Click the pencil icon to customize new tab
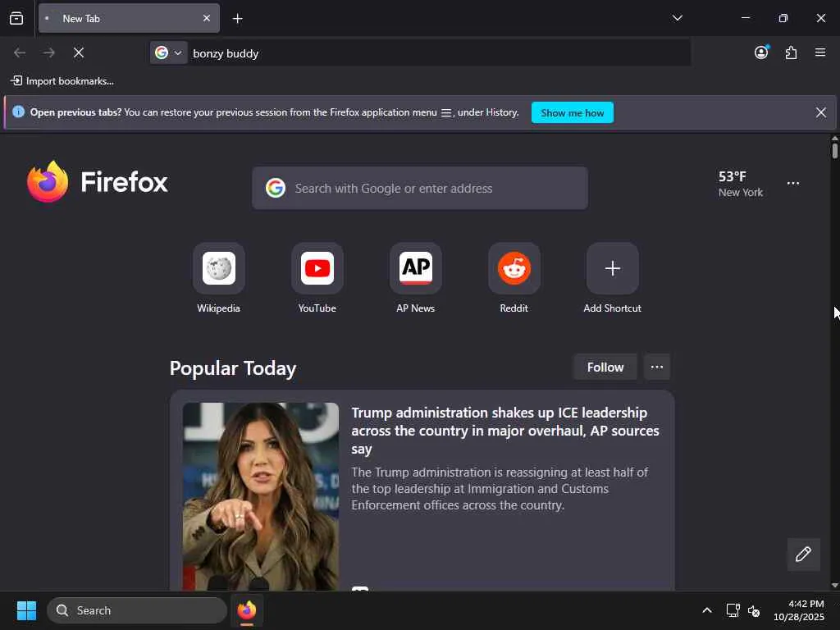The image size is (840, 630). (803, 554)
